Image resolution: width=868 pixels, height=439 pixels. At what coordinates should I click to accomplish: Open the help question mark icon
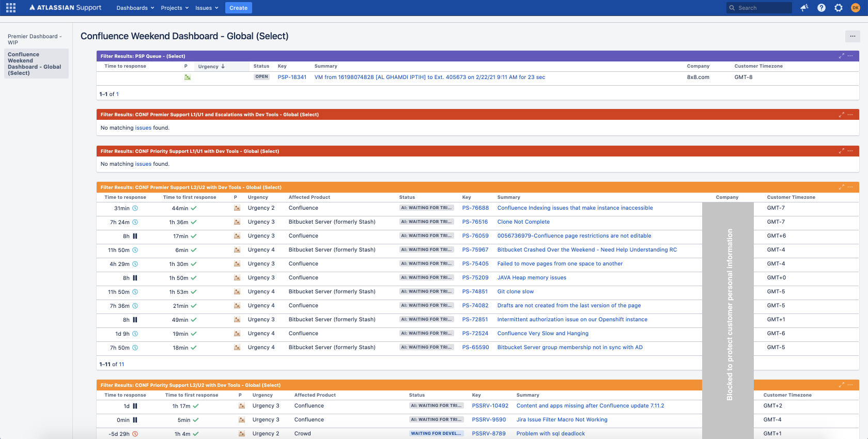[822, 8]
